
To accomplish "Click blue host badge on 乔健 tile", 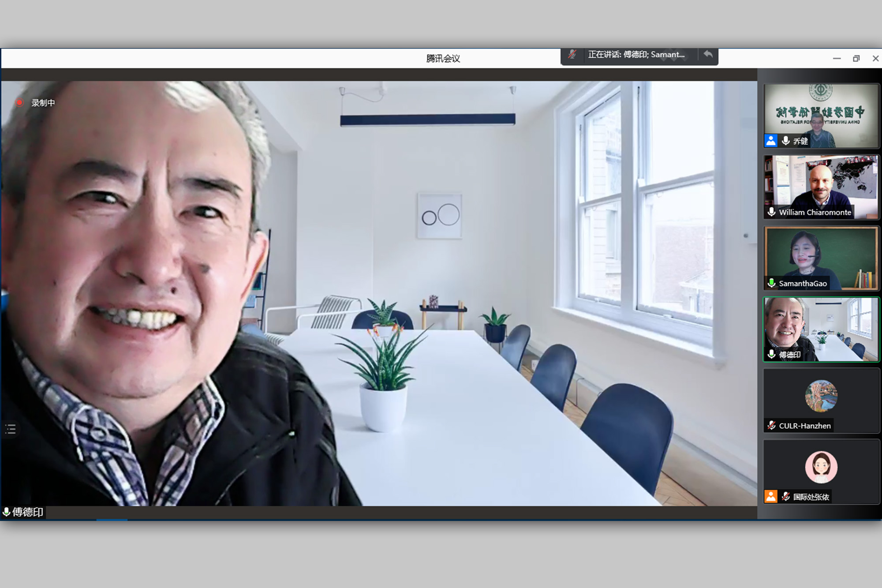I will [771, 141].
